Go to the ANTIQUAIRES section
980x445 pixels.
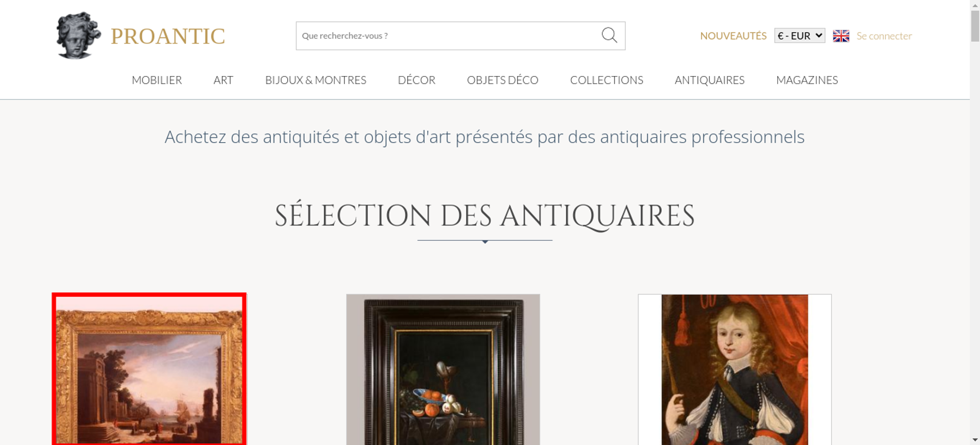point(710,80)
